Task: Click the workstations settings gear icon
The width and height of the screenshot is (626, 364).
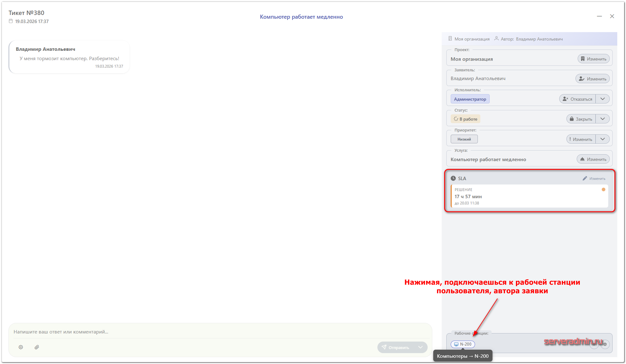Action: click(x=605, y=344)
